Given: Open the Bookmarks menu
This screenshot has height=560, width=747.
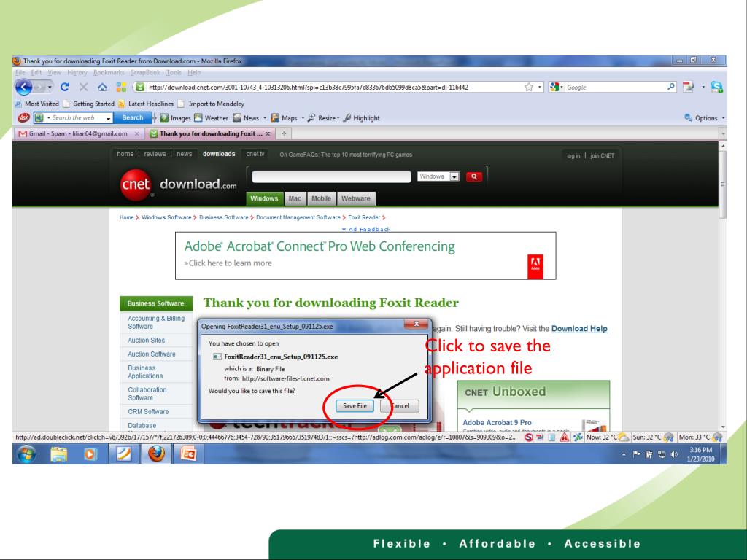Looking at the screenshot, I should tap(109, 72).
